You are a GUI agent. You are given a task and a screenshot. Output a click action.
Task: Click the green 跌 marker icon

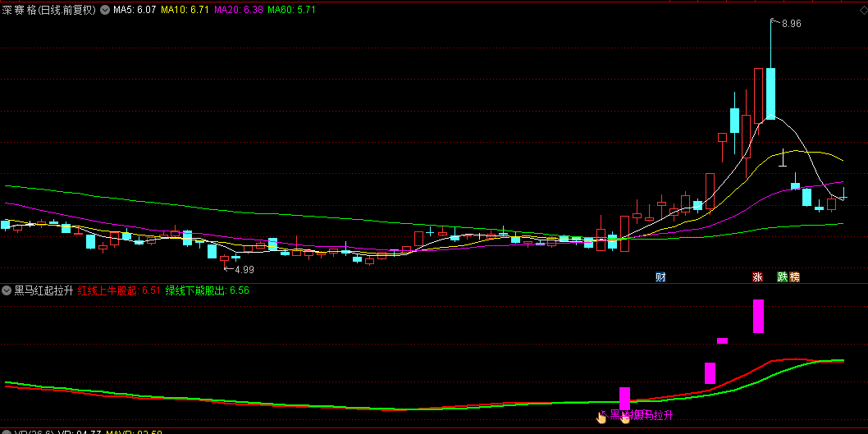tap(782, 276)
